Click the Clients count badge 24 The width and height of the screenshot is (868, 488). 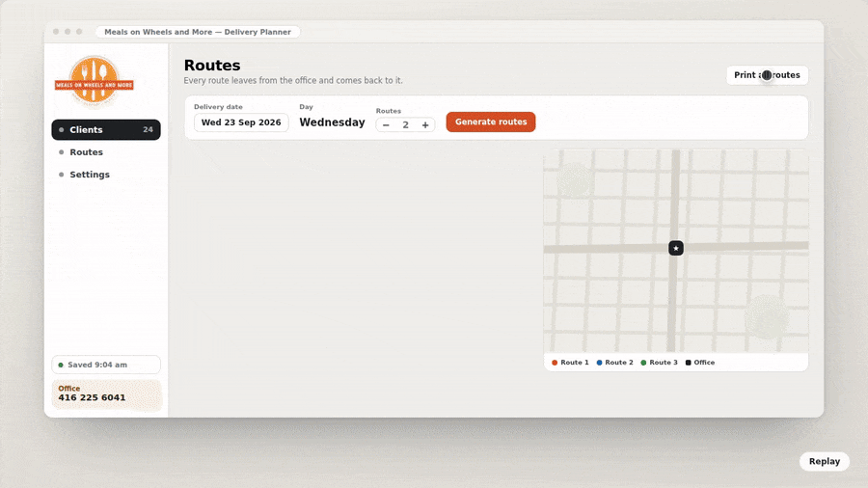(x=148, y=129)
